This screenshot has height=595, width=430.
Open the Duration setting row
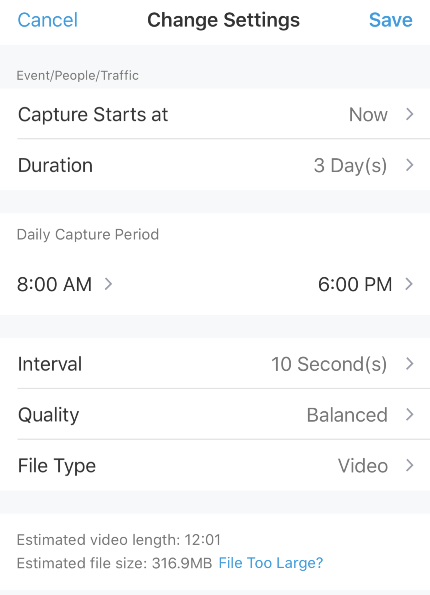click(215, 165)
